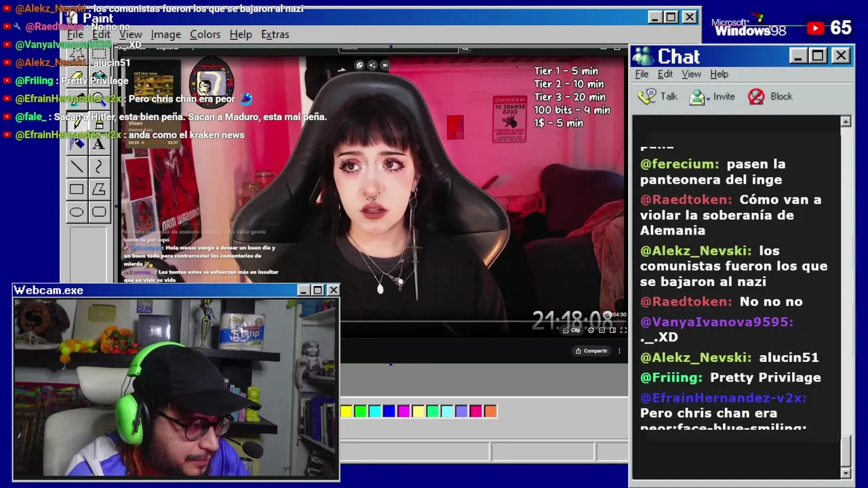Select the Pick Color eyedropper tool
The image size is (868, 488).
77,99
